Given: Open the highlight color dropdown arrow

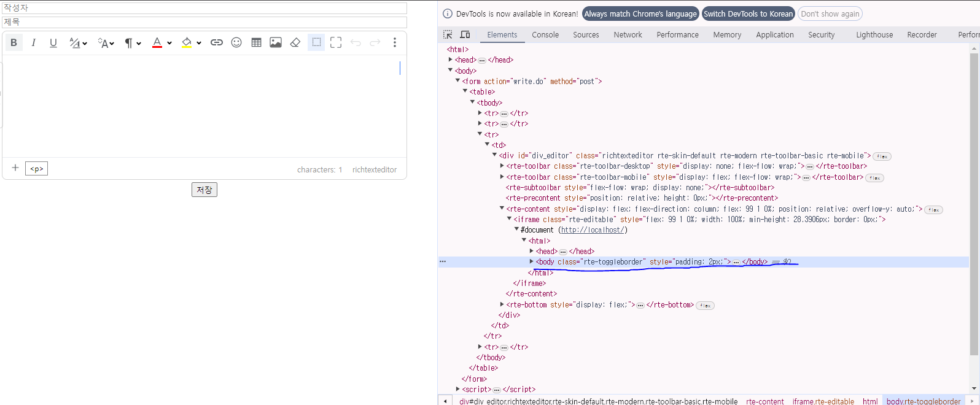Looking at the screenshot, I should click(199, 43).
